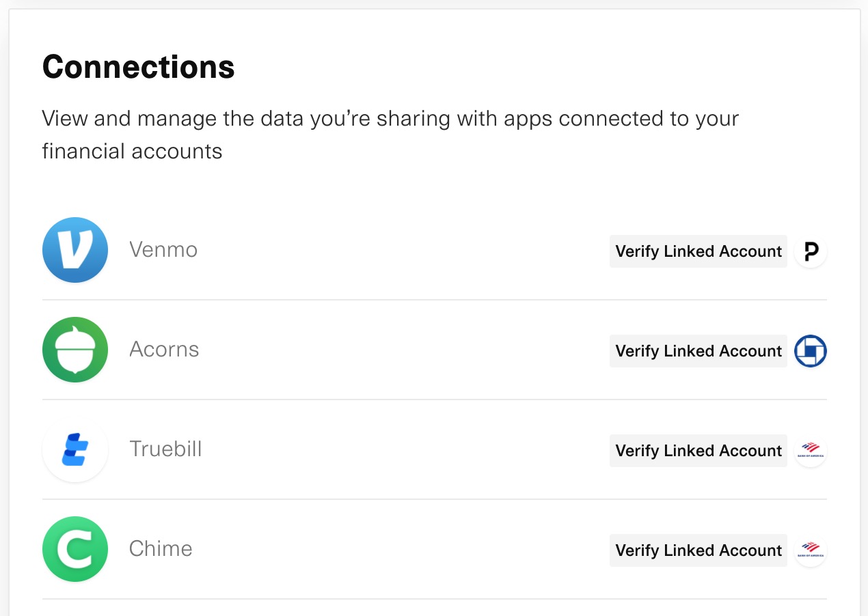This screenshot has width=868, height=616.
Task: Open the Truebill connection name
Action: 165,449
